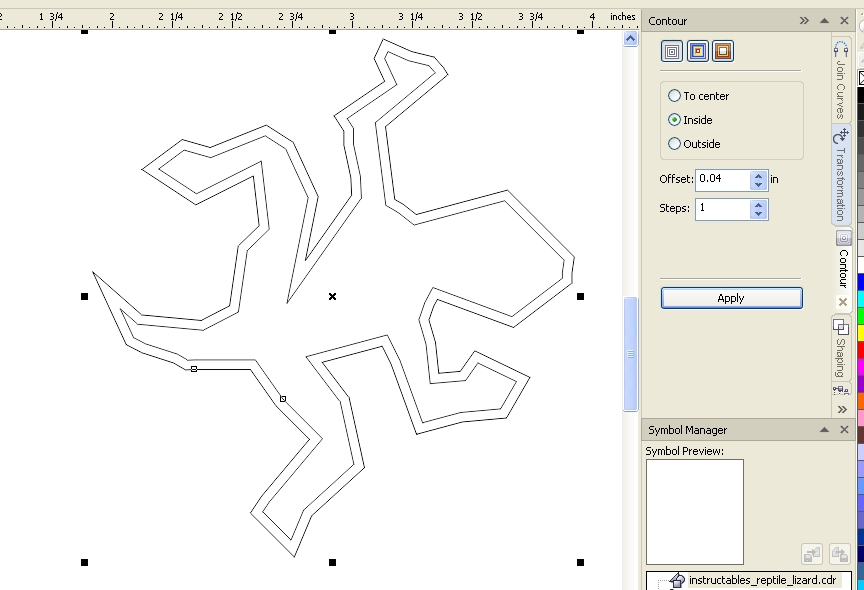864x590 pixels.
Task: Click the Shaping tab icon
Action: (x=841, y=327)
